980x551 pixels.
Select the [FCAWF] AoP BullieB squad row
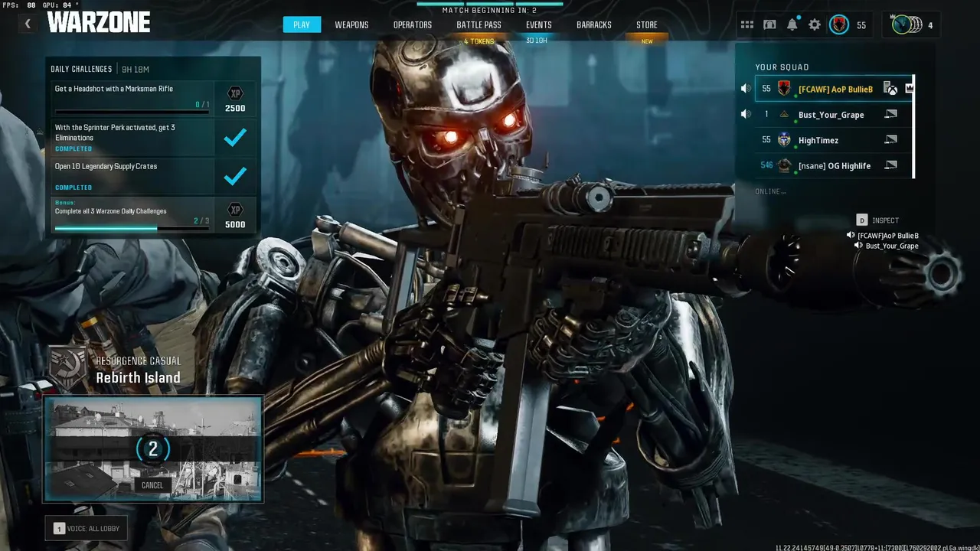(835, 89)
